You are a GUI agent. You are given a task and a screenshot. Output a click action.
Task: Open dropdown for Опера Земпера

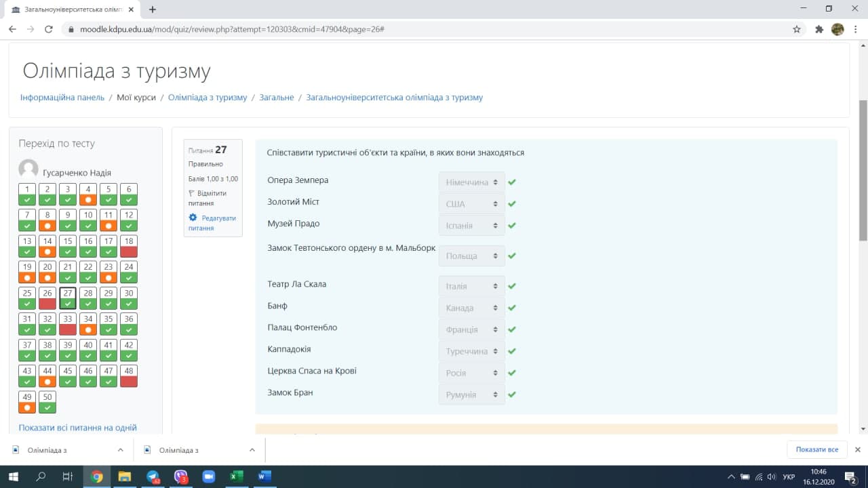[x=471, y=182]
